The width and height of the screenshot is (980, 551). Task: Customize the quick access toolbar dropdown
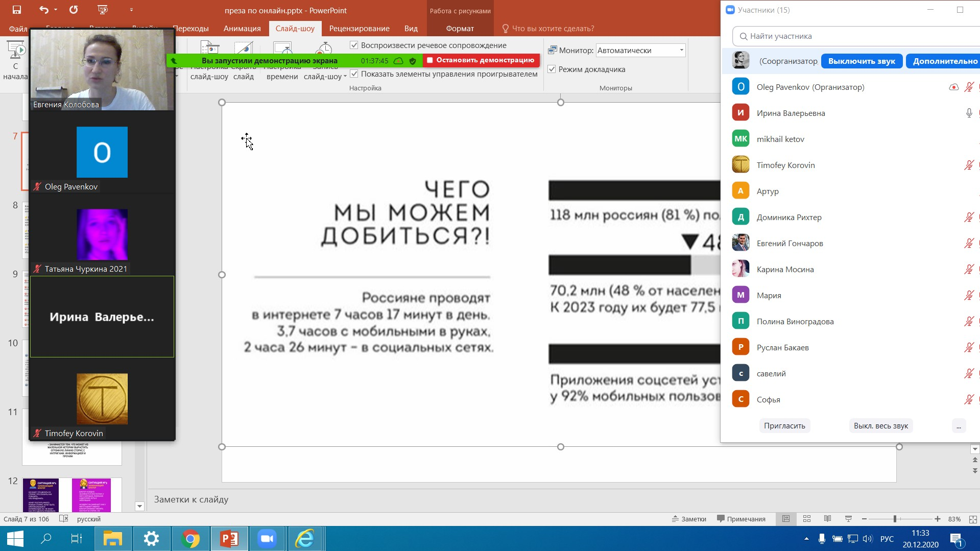point(131,10)
